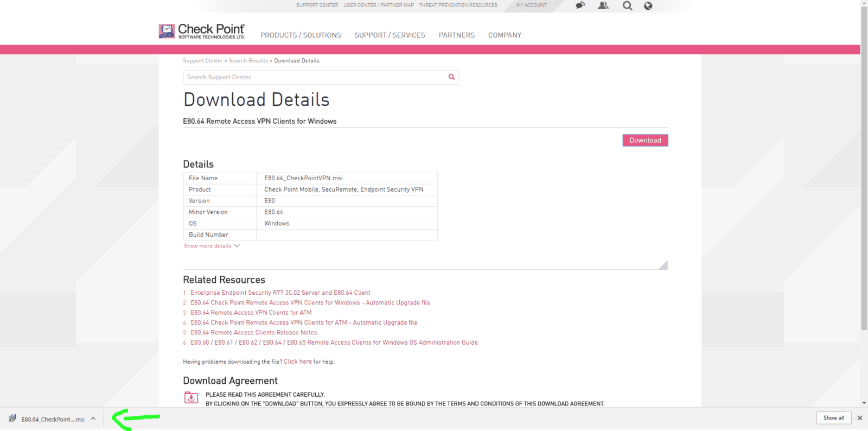Screen dimensions: 868x431
Task: Navigate to Support Center breadcrumb
Action: (x=203, y=61)
